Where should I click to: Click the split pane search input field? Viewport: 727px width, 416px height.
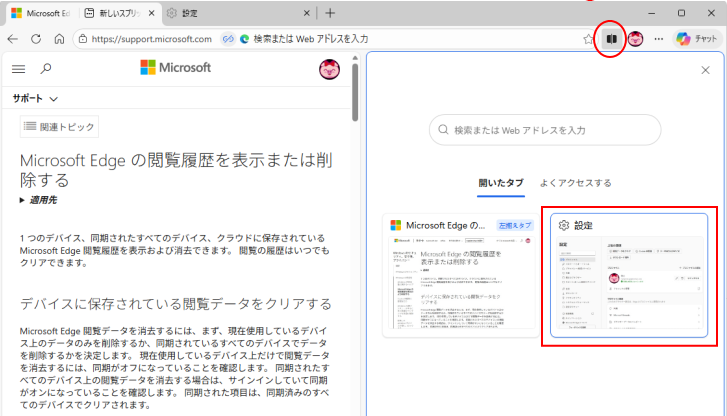coord(545,130)
